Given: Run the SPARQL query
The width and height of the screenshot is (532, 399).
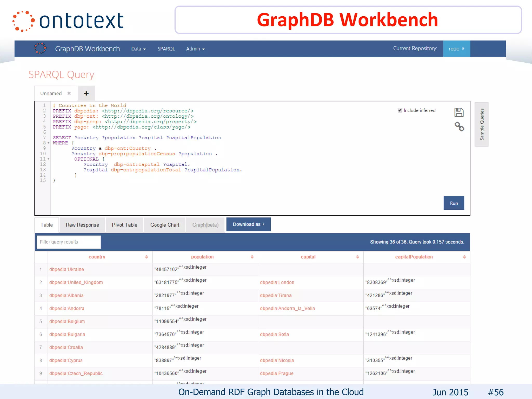Looking at the screenshot, I should pyautogui.click(x=454, y=203).
